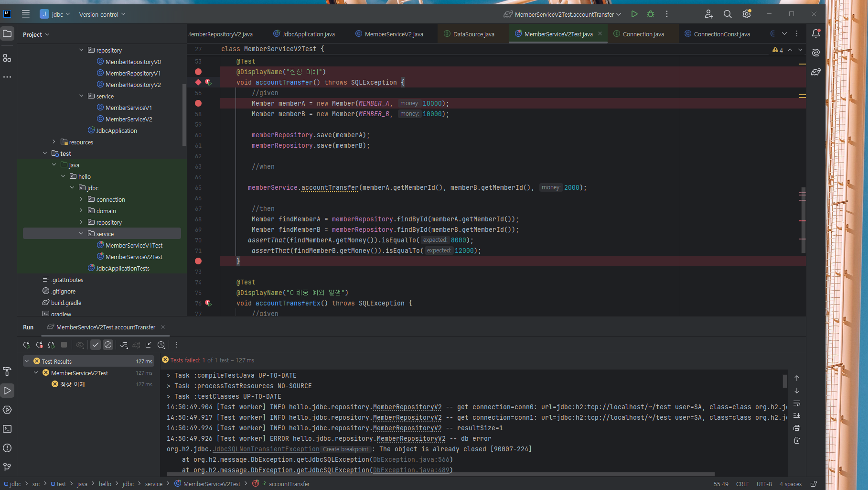Open Services tool window icon
Image resolution: width=868 pixels, height=490 pixels.
point(7,410)
